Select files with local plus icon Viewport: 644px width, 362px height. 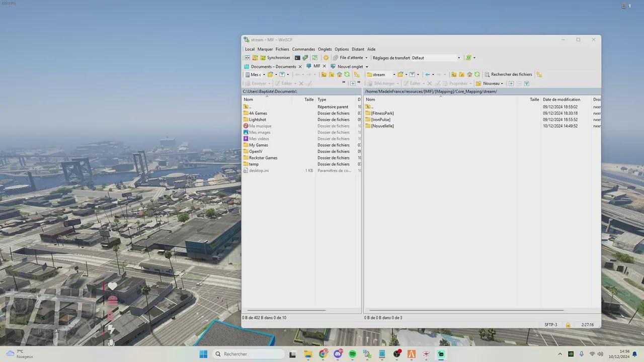tap(353, 83)
